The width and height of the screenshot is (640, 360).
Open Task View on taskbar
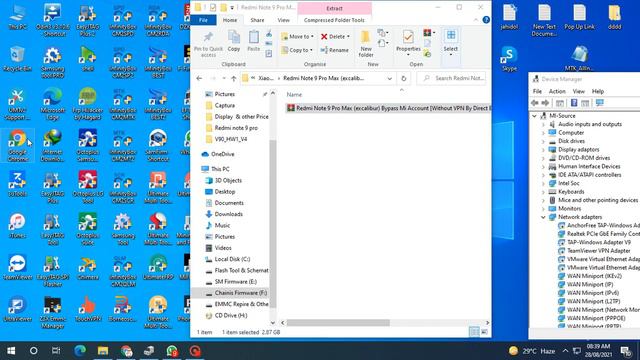coord(56,351)
